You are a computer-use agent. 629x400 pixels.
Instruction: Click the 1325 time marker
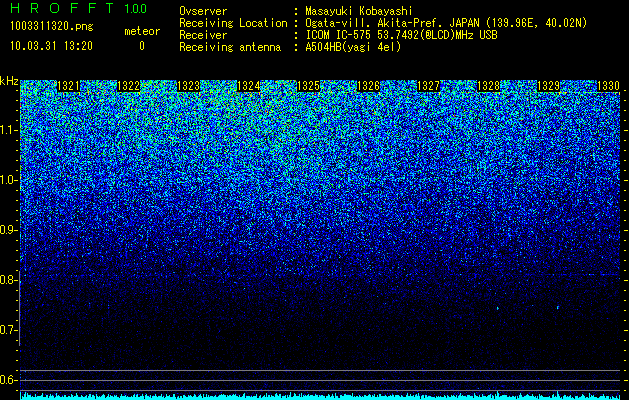308,86
